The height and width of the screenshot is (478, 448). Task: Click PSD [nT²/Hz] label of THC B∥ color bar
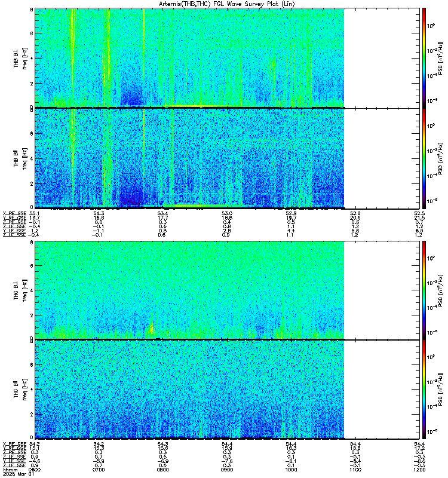point(440,390)
